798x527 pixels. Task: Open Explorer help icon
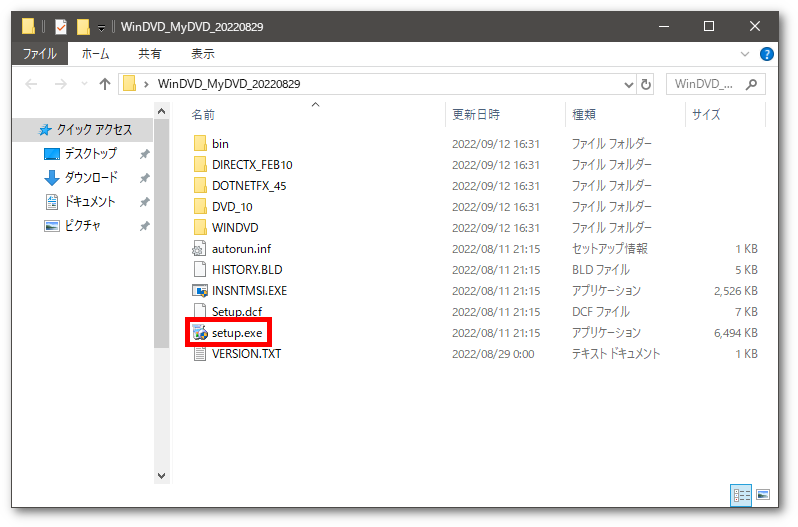[766, 54]
